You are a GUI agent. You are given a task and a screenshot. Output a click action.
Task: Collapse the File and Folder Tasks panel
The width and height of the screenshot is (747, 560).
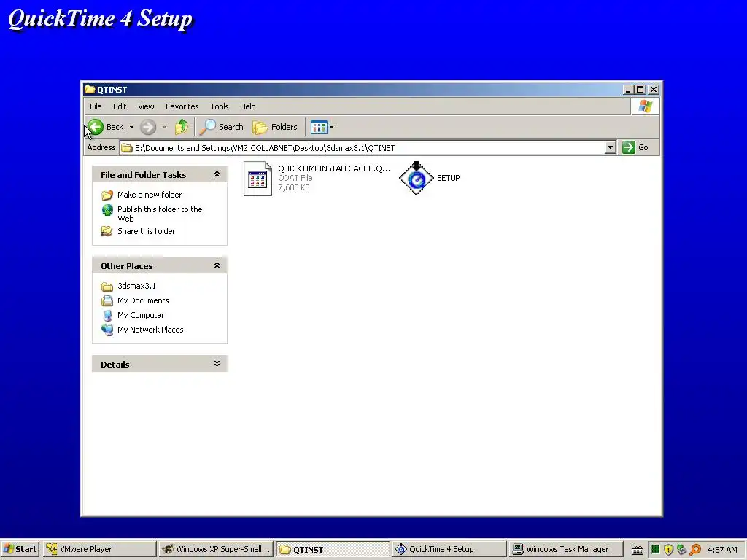[x=217, y=174]
